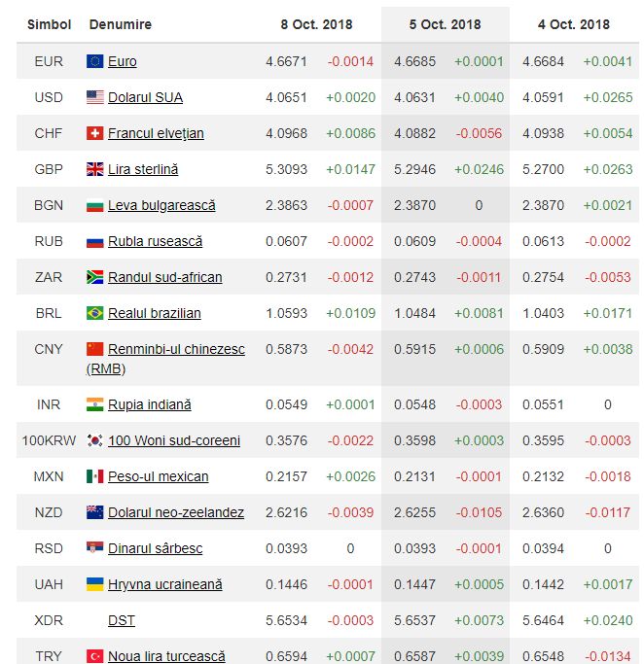
Task: Click the Denumire column header
Action: pyautogui.click(x=120, y=24)
